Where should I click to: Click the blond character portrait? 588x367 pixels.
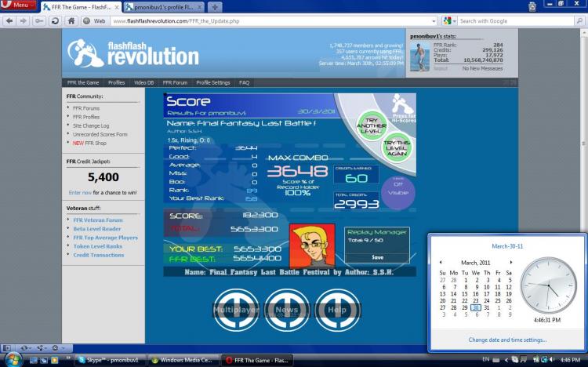(312, 245)
